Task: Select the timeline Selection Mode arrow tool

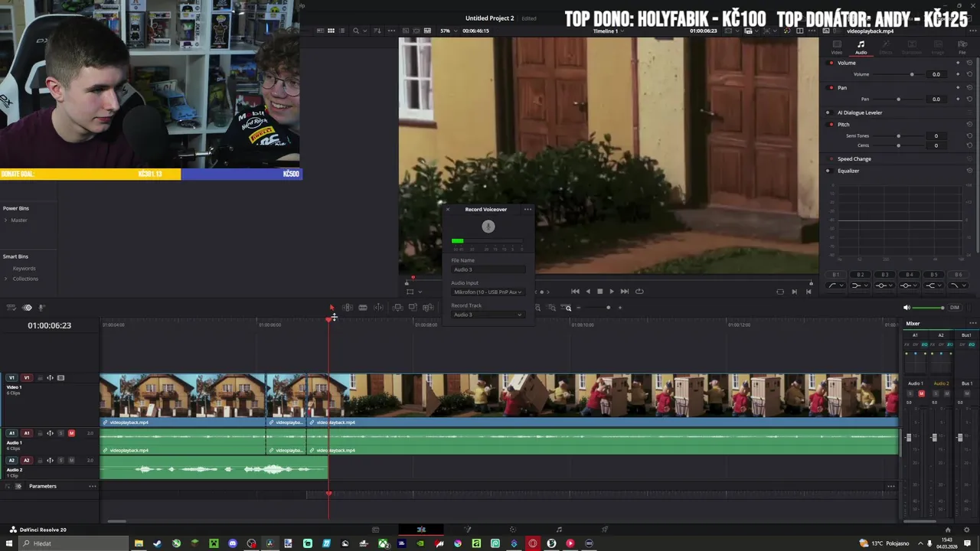Action: pyautogui.click(x=332, y=308)
